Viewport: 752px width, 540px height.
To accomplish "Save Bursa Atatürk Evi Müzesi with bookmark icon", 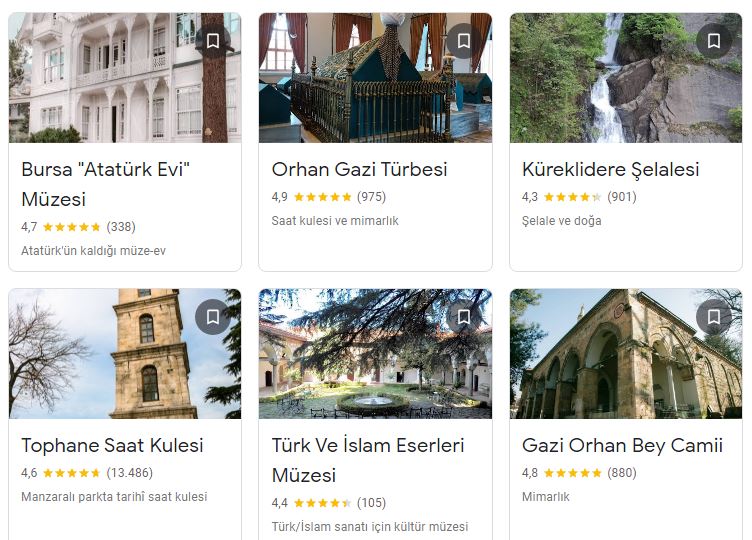I will pos(213,41).
